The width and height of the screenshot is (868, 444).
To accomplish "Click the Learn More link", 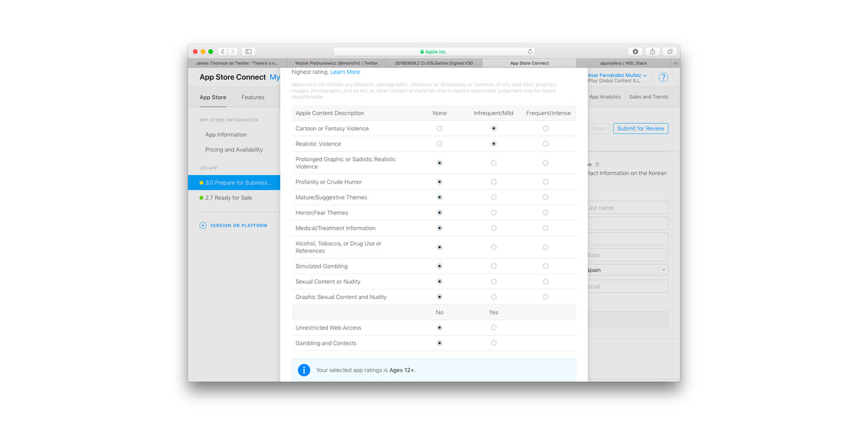I will (345, 72).
